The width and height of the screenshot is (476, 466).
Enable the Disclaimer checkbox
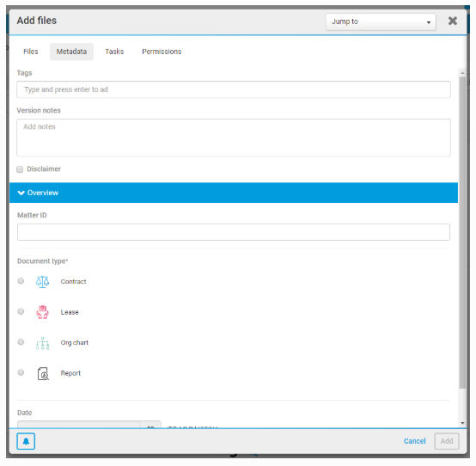pyautogui.click(x=20, y=169)
